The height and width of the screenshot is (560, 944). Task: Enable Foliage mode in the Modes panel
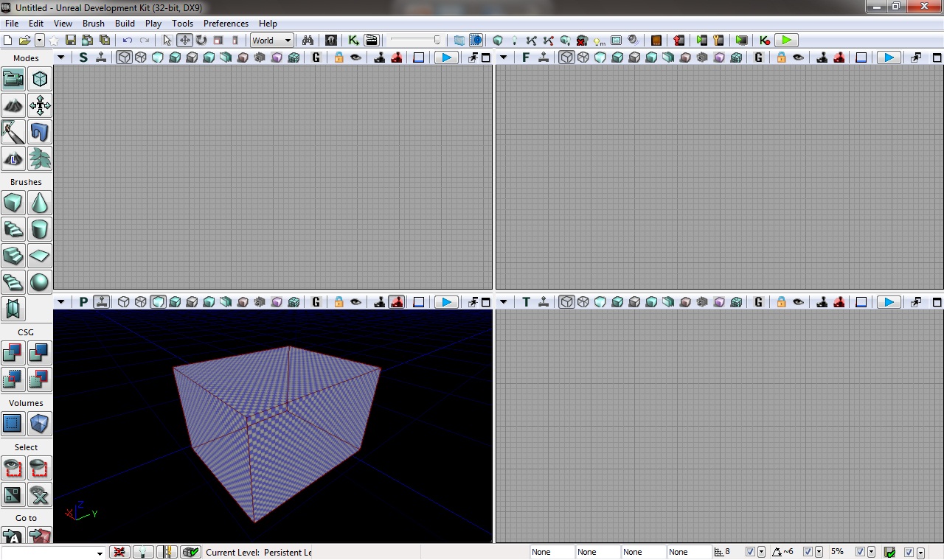point(40,158)
